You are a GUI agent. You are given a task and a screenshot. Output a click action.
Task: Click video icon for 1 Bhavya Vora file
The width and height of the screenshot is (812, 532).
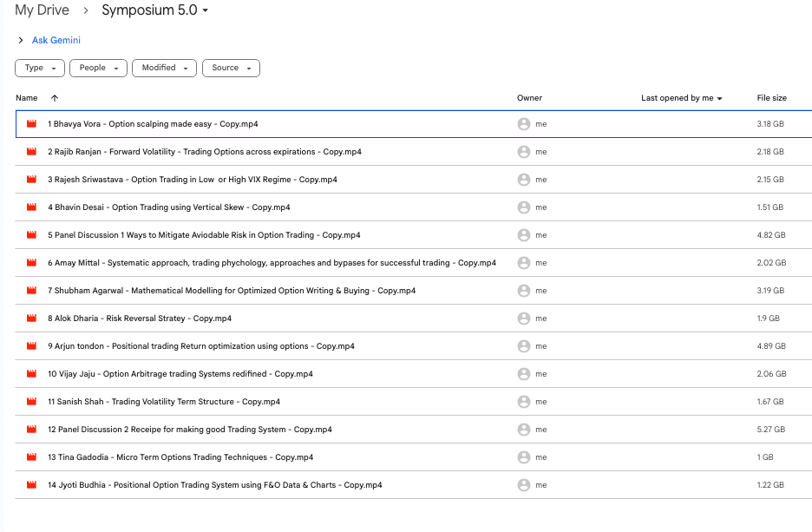tap(31, 124)
